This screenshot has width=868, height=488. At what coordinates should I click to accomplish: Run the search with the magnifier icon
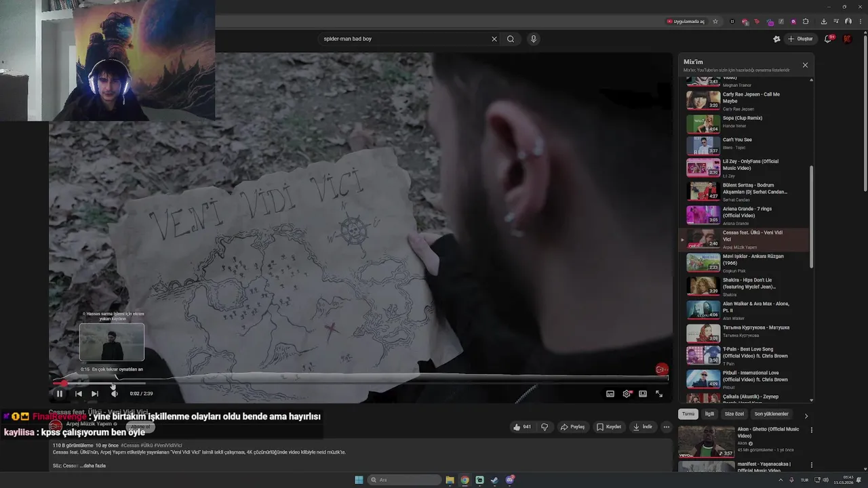(511, 39)
